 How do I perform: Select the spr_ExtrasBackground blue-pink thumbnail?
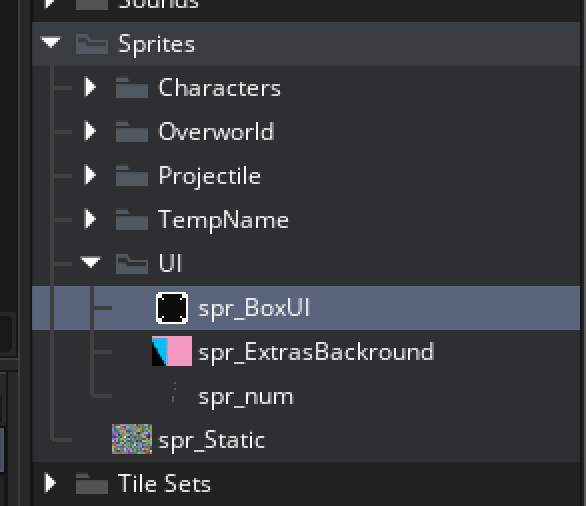pos(172,351)
